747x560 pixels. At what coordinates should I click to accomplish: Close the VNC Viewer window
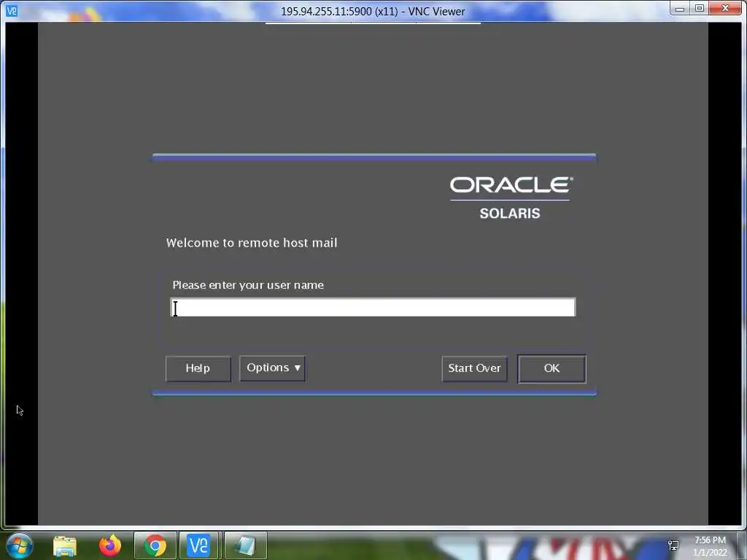(x=725, y=9)
